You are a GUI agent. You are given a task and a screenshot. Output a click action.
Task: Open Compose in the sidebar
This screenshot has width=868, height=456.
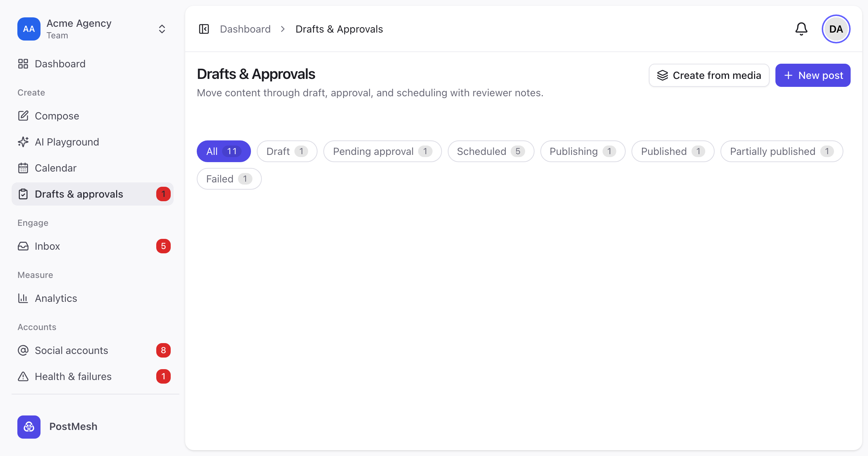click(93, 116)
